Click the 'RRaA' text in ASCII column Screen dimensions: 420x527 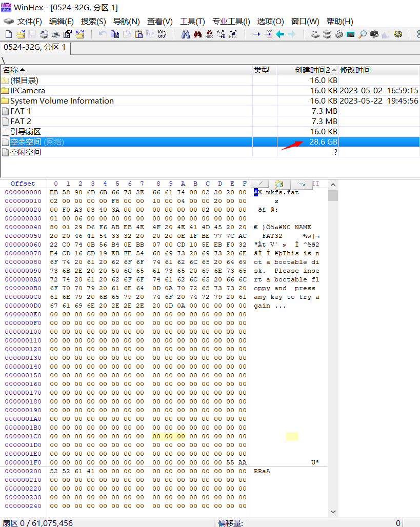tap(262, 471)
